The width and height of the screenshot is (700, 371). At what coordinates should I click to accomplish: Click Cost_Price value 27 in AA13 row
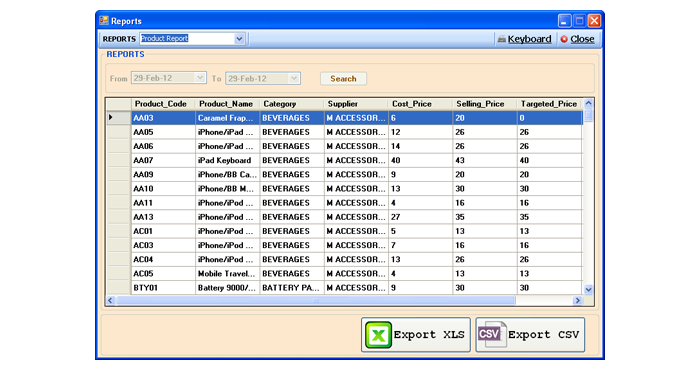pos(421,217)
